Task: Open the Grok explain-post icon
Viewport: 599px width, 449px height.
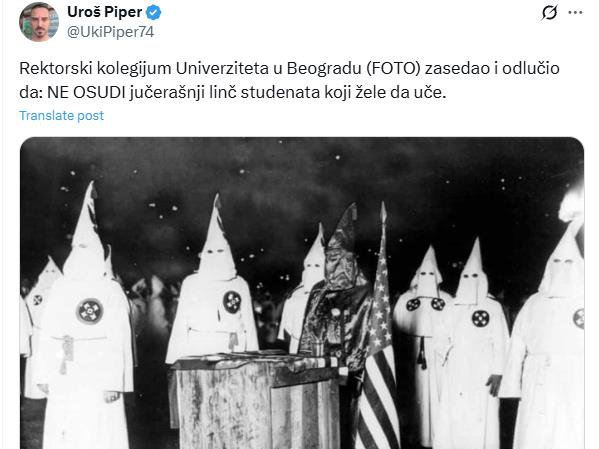Action: click(549, 13)
